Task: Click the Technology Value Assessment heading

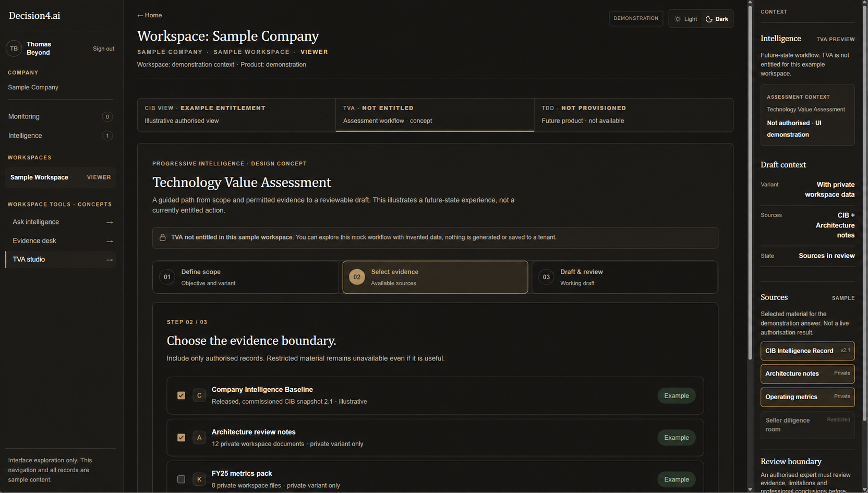Action: click(242, 183)
